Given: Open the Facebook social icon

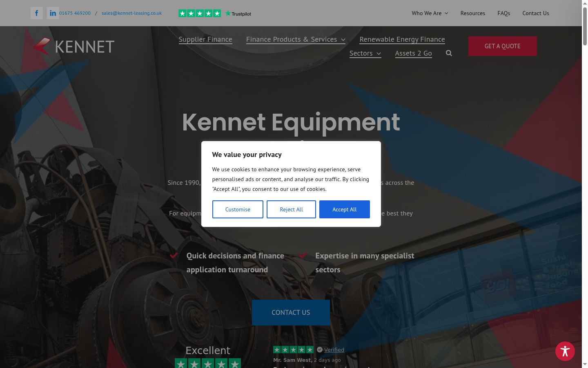Looking at the screenshot, I should pos(37,13).
